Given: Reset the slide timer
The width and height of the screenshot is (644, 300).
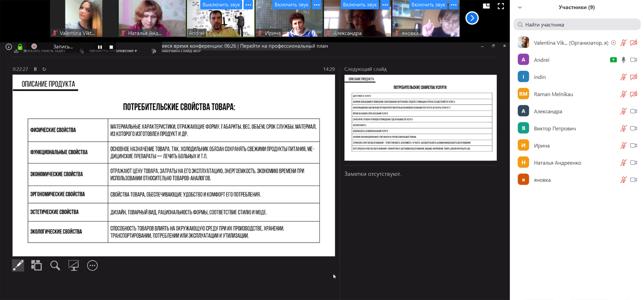Looking at the screenshot, I should (44, 69).
